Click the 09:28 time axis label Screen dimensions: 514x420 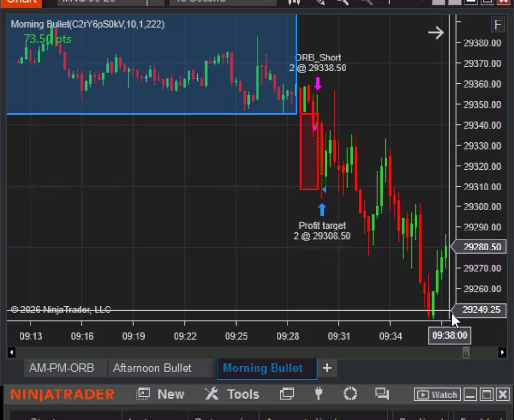(x=288, y=336)
